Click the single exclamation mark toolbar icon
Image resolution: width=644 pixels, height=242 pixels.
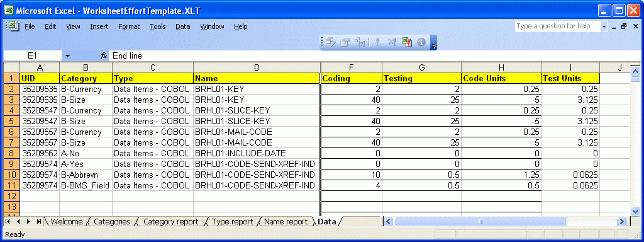coord(377,42)
